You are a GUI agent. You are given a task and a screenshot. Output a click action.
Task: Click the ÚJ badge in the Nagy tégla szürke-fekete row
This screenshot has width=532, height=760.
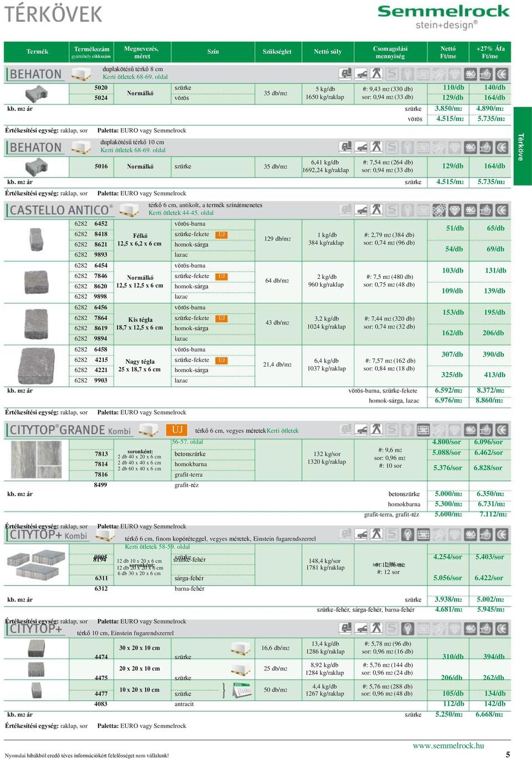click(x=221, y=360)
